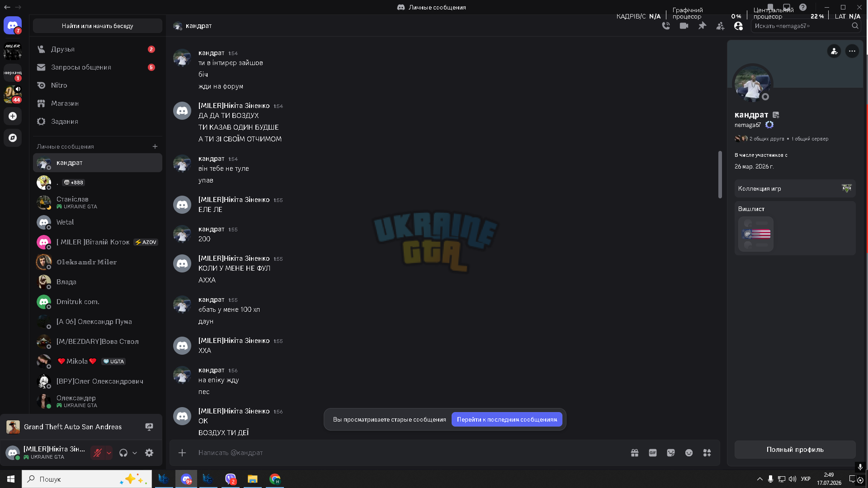
Task: Open the apps launcher icon
Action: click(707, 453)
